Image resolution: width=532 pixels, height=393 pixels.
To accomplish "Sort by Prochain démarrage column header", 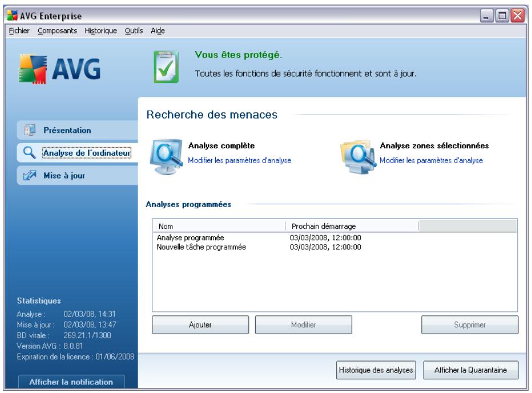I will tap(352, 226).
